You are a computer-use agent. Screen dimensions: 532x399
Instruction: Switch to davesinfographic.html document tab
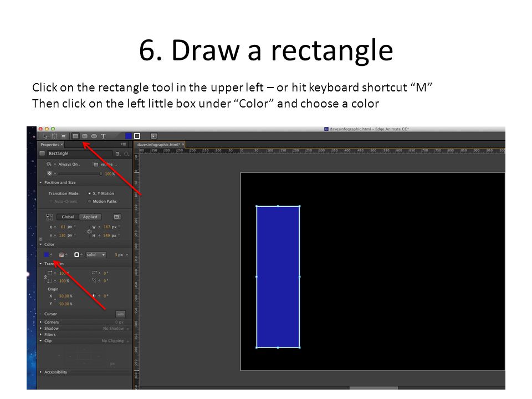click(x=158, y=145)
